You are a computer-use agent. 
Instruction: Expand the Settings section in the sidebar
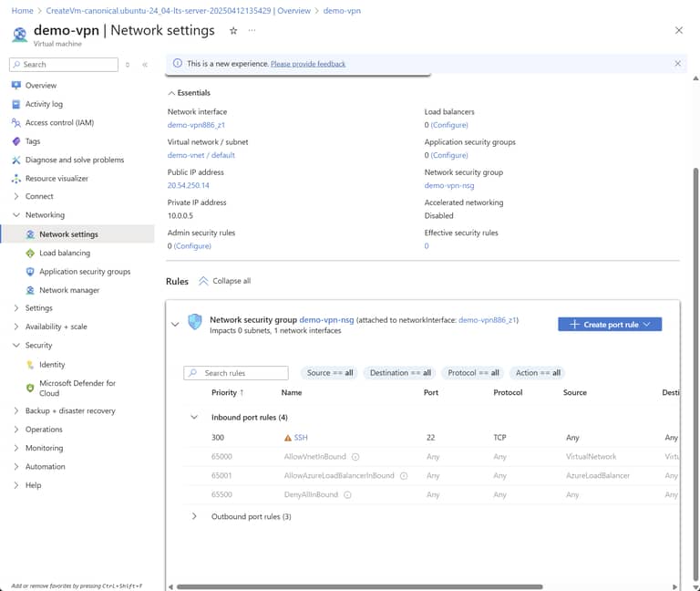pos(16,308)
